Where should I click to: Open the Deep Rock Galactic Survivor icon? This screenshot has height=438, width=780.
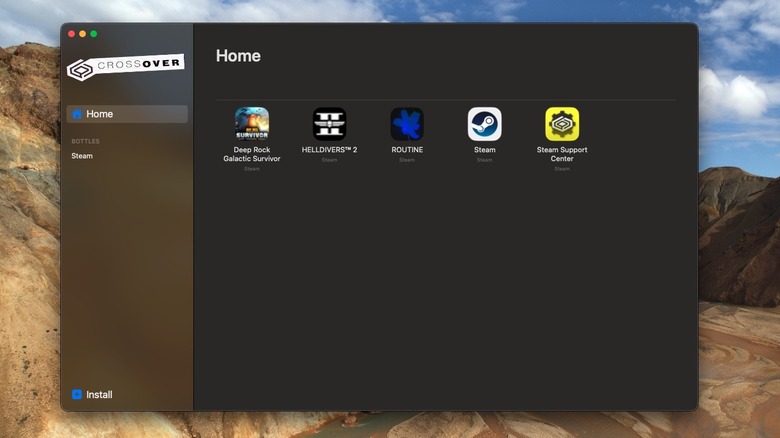252,123
